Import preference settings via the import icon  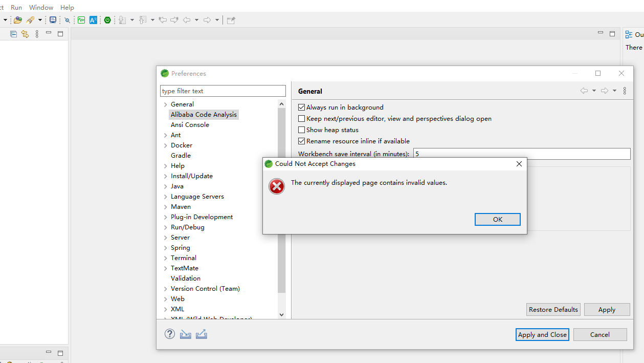click(185, 334)
